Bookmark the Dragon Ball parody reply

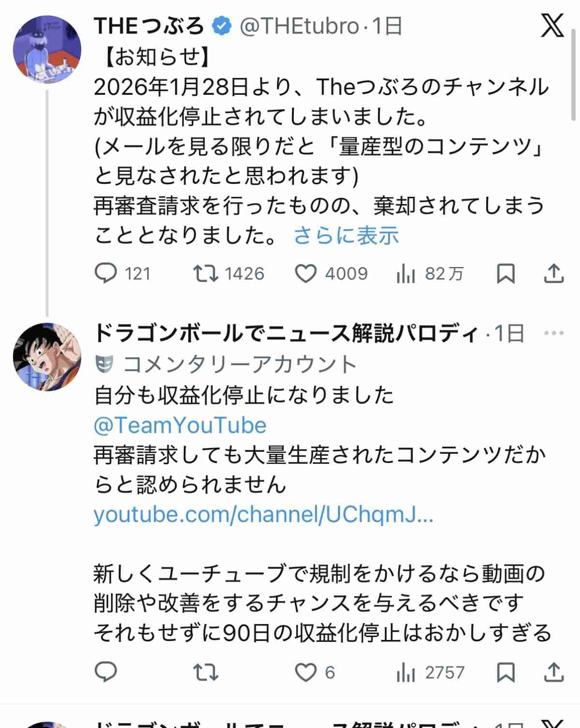pos(506,672)
